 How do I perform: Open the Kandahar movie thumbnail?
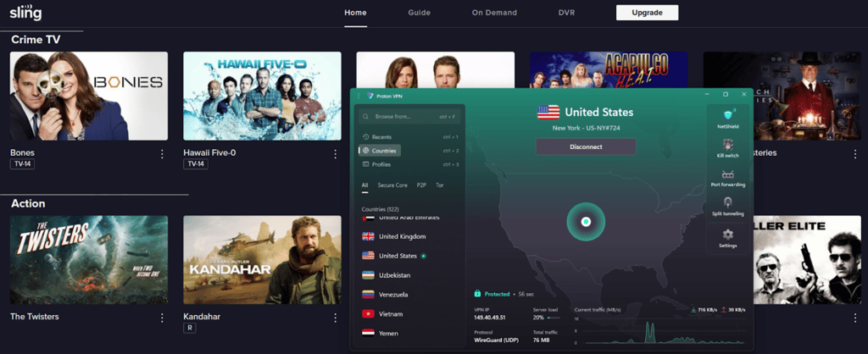[263, 260]
